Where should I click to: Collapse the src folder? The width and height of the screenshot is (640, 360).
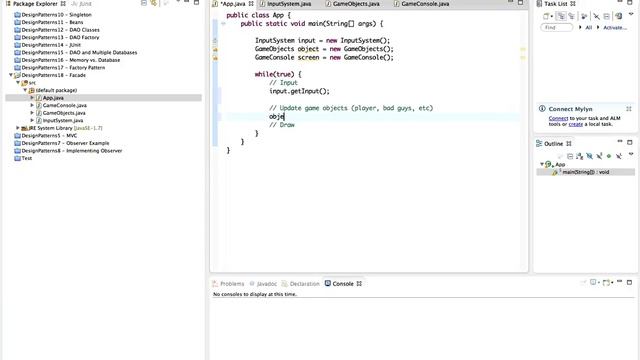(18, 82)
